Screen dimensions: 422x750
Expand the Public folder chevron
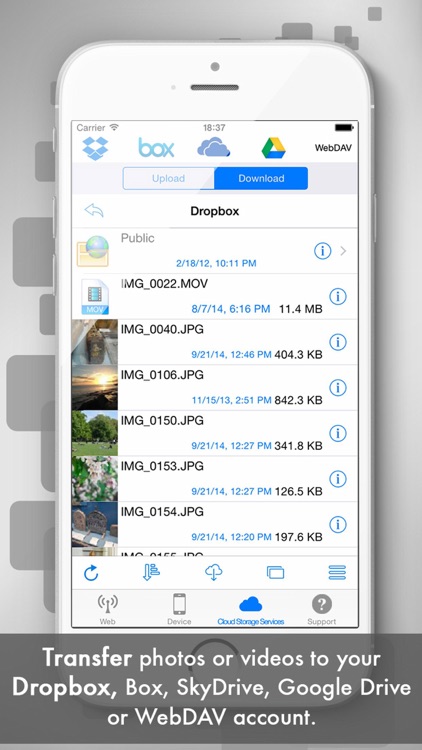(x=343, y=251)
